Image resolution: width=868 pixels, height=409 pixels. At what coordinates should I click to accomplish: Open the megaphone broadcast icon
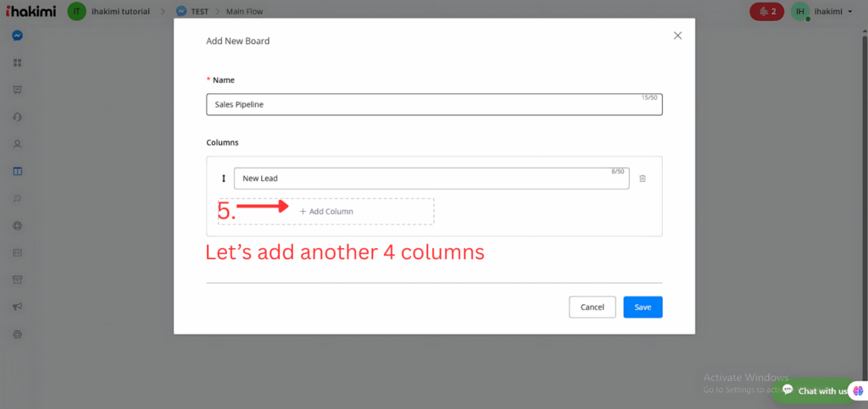(x=17, y=307)
